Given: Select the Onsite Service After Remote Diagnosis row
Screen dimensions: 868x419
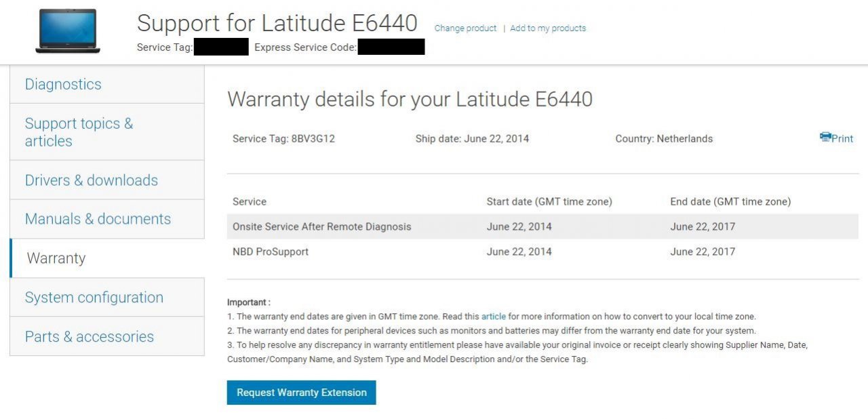Looking at the screenshot, I should (x=321, y=227).
